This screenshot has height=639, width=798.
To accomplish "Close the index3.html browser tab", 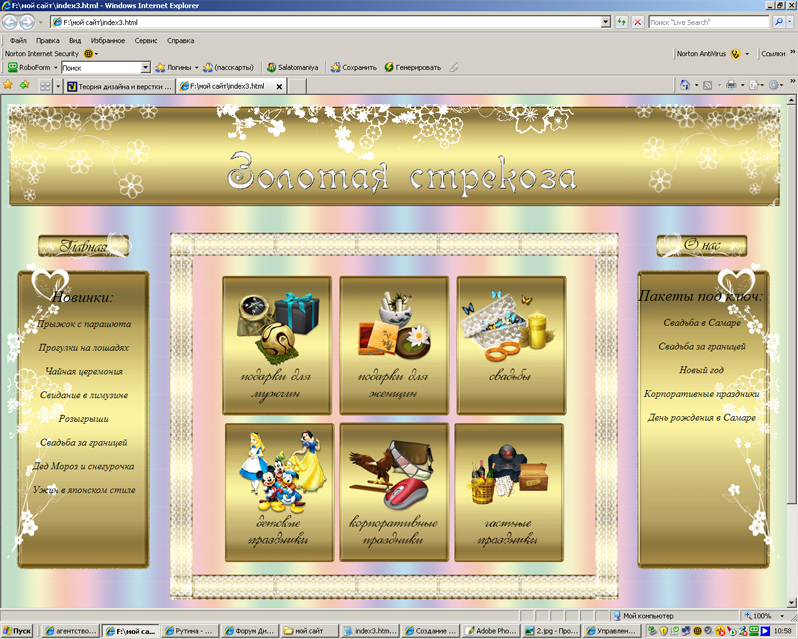I will point(279,86).
